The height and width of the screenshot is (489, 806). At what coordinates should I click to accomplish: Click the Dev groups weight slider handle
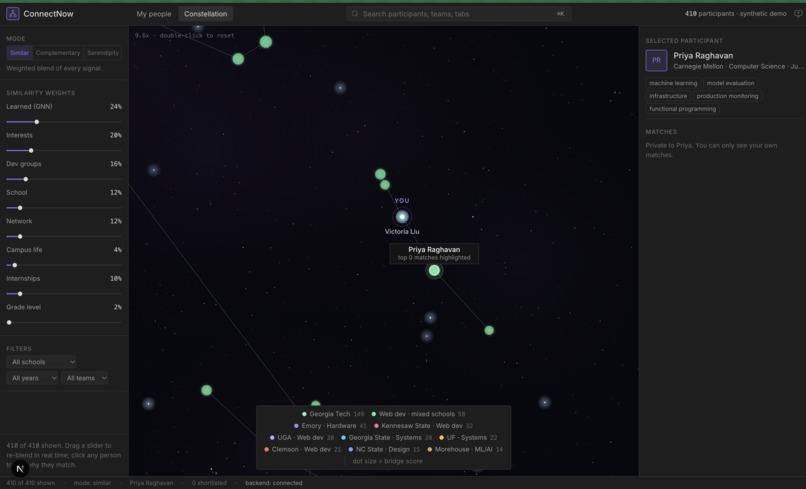point(26,179)
